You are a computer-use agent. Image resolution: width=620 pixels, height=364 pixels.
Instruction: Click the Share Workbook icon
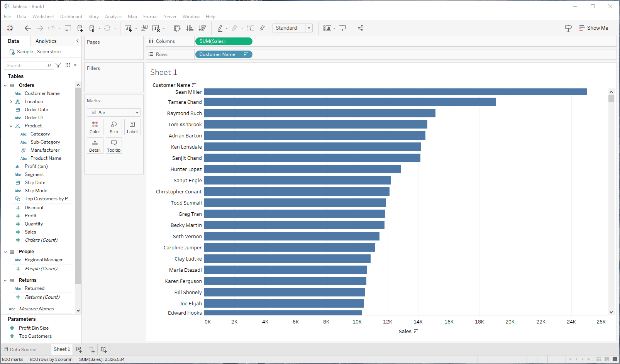pos(361,28)
